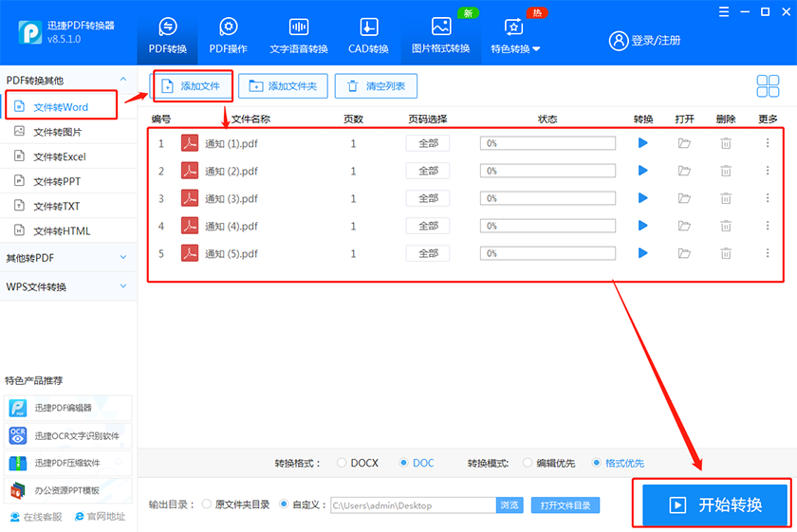Open output folder for 通知 (5).pdf
Image resolution: width=797 pixels, height=532 pixels.
pyautogui.click(x=684, y=253)
